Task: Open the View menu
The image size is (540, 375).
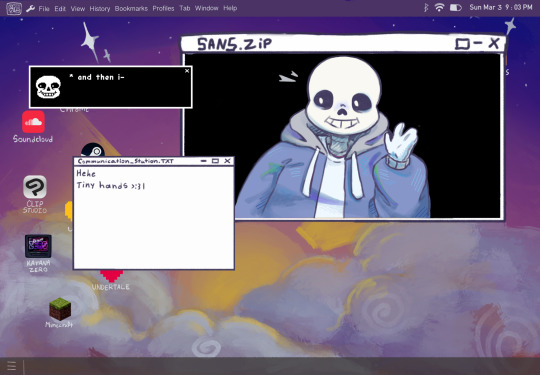Action: pyautogui.click(x=78, y=8)
